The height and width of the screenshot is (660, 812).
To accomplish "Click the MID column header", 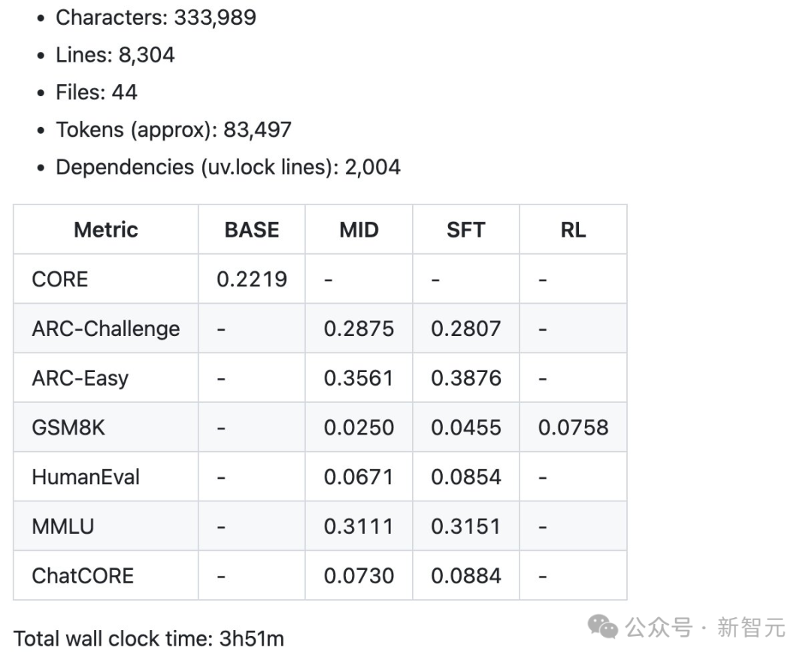I will [x=359, y=229].
